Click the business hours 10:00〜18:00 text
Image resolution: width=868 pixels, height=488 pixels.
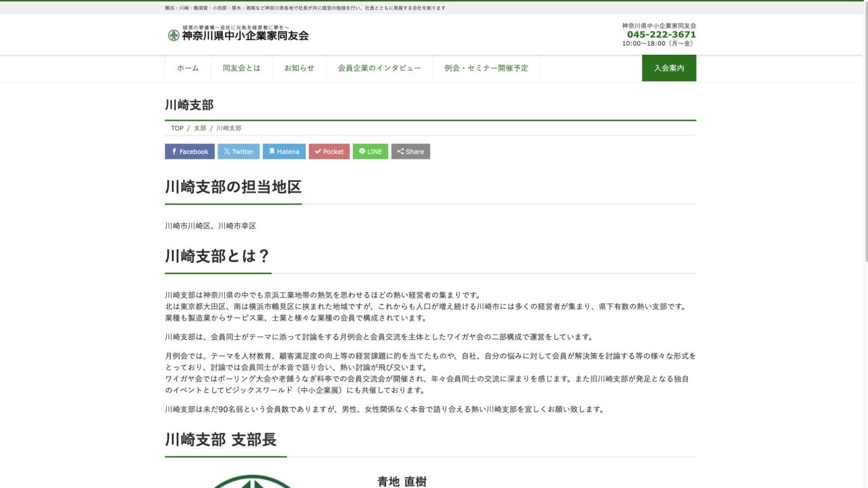coord(659,43)
